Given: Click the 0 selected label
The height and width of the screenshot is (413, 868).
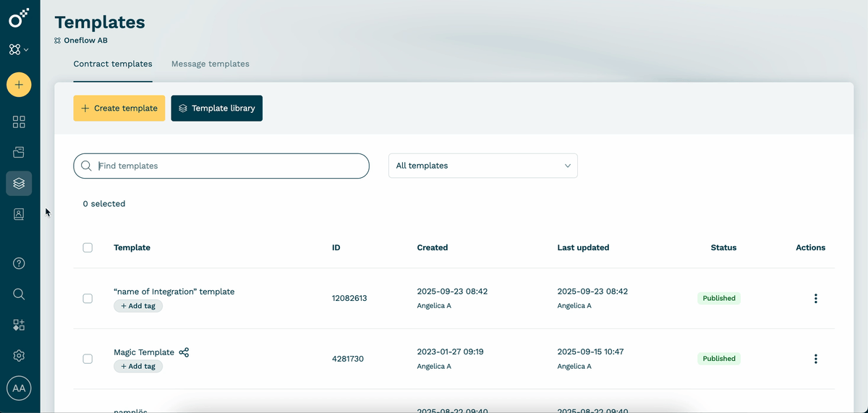Looking at the screenshot, I should [x=104, y=204].
